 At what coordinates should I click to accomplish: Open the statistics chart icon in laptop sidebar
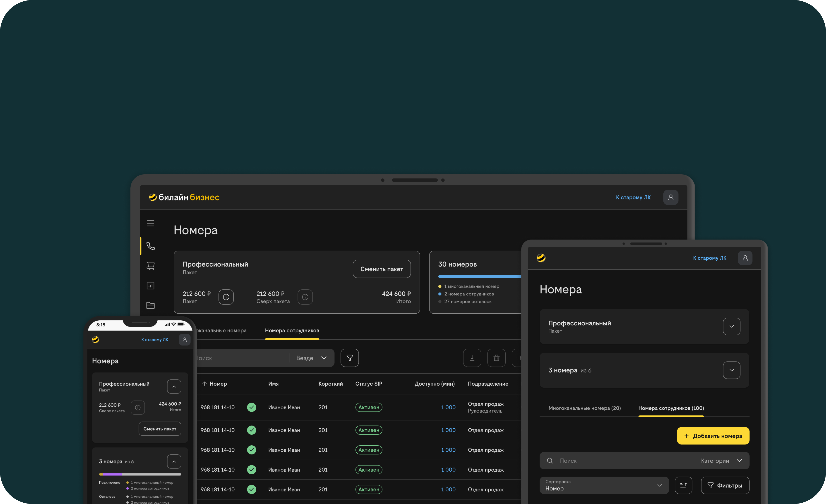click(x=150, y=286)
